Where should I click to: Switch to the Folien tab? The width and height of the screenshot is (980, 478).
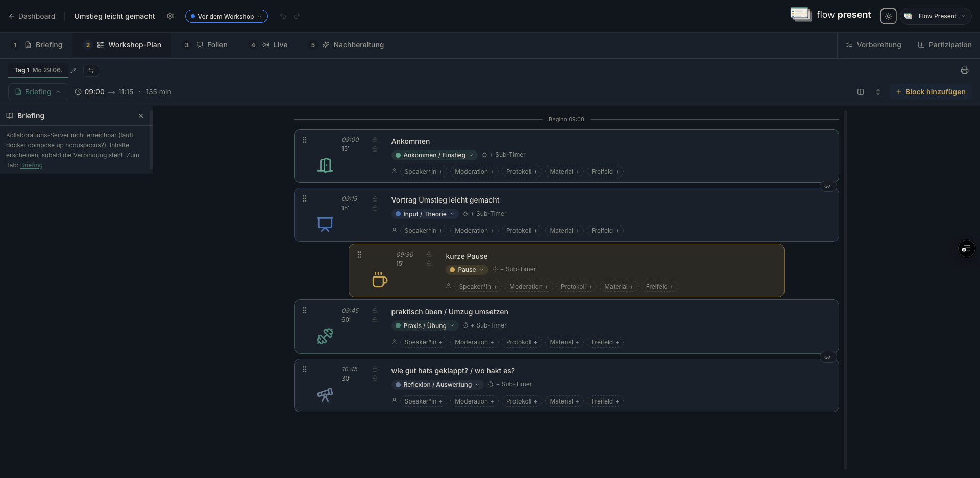212,45
